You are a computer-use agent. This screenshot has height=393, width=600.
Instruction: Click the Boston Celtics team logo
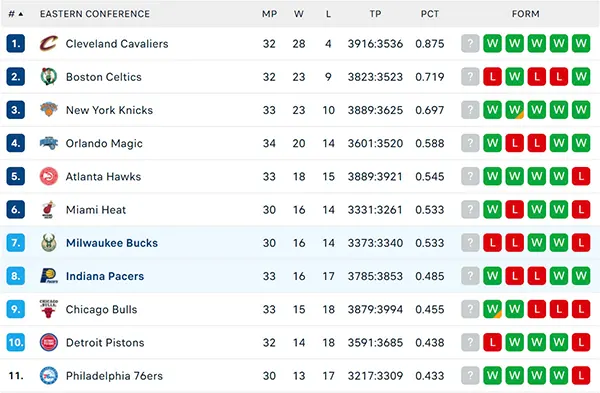pyautogui.click(x=49, y=77)
